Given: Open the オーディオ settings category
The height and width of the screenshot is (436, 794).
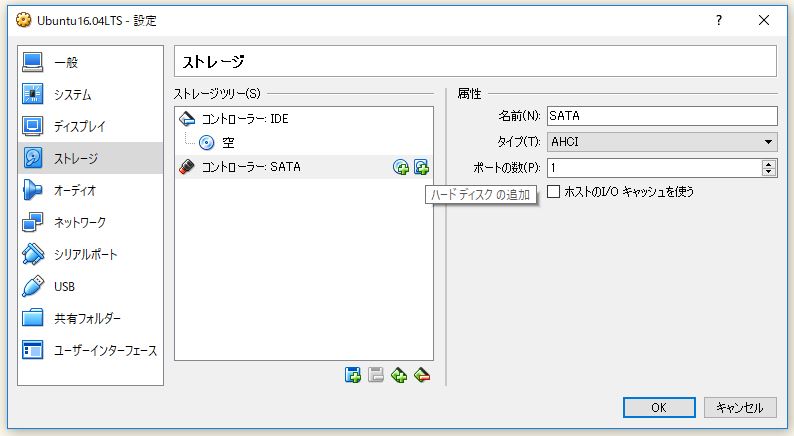Looking at the screenshot, I should pos(90,190).
